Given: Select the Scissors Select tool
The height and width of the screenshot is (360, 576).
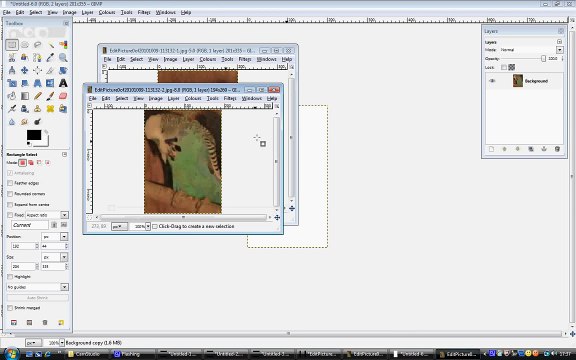Looking at the screenshot, I should coord(12,58).
